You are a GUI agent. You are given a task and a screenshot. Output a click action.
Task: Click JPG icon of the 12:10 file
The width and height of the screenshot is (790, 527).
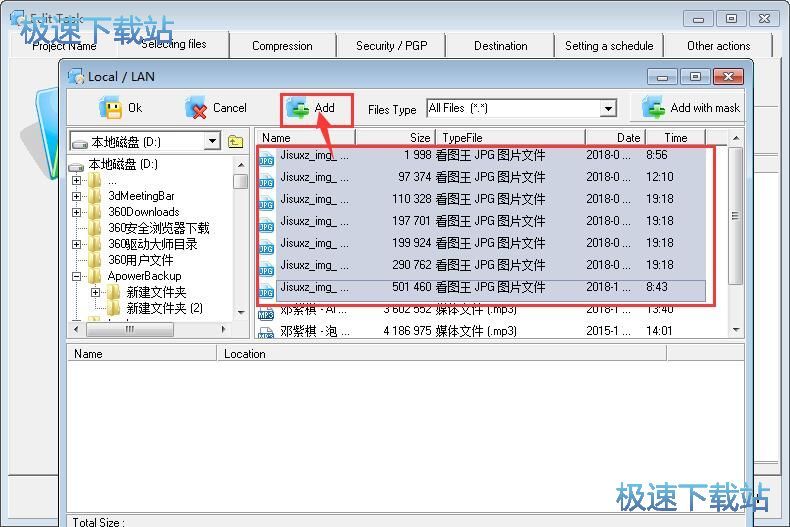(x=267, y=181)
